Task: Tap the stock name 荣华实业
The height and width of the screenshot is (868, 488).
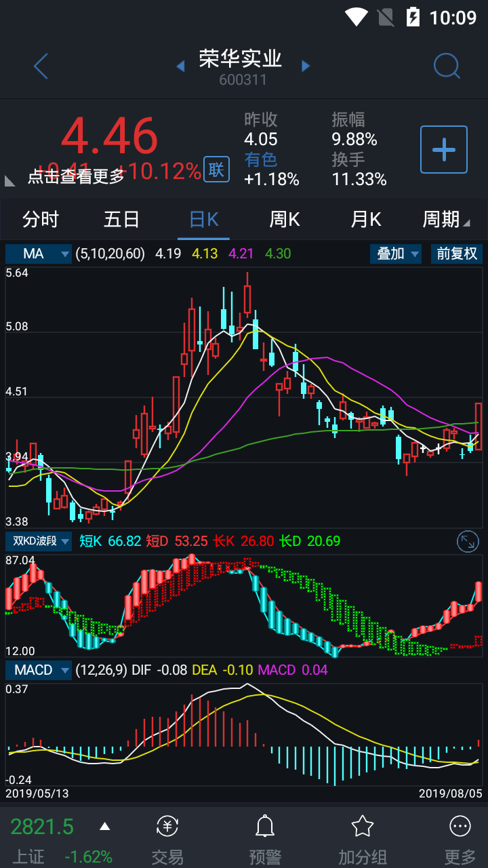Action: [x=241, y=58]
